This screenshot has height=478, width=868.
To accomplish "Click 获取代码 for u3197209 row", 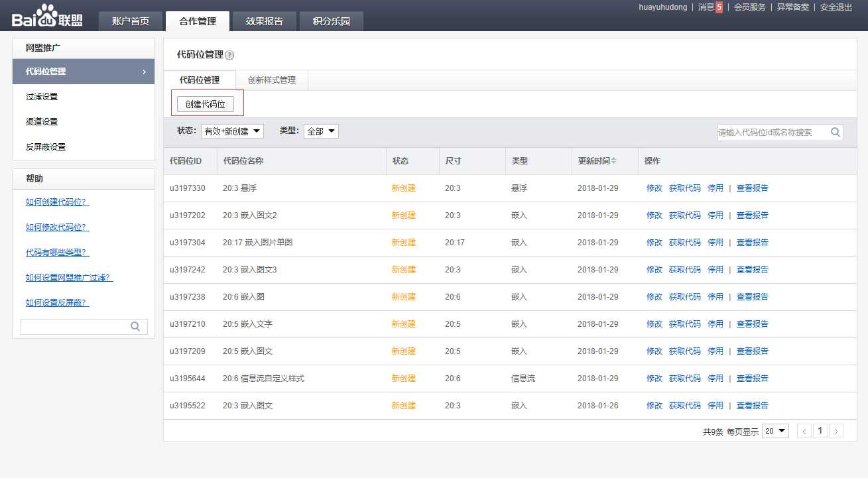I will pyautogui.click(x=685, y=351).
